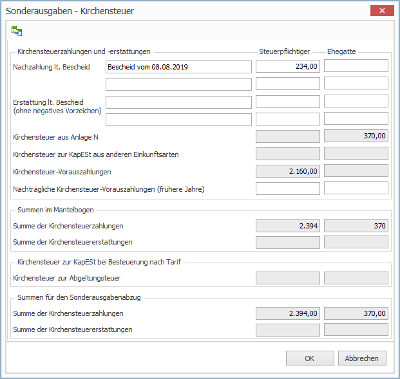The height and width of the screenshot is (379, 400).
Task: Select the Kirchensteuer-Vorauszahlungen value 2.160,00
Action: (288, 171)
